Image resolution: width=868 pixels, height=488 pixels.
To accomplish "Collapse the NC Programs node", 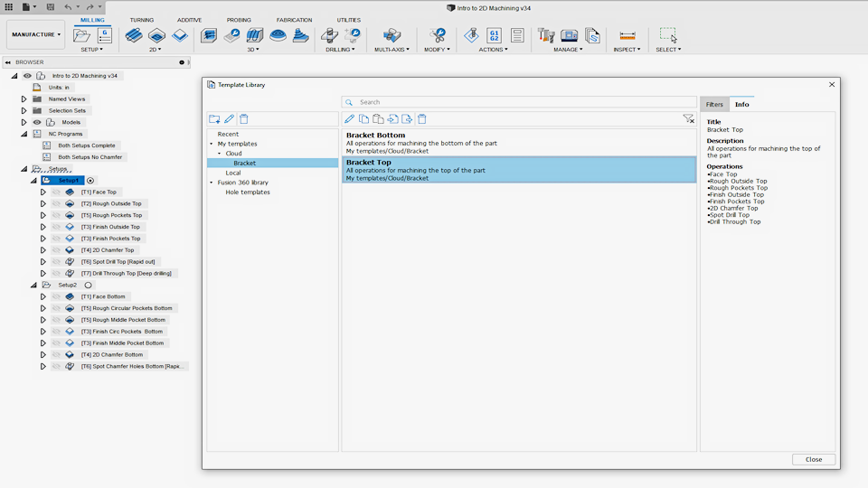I will (24, 134).
